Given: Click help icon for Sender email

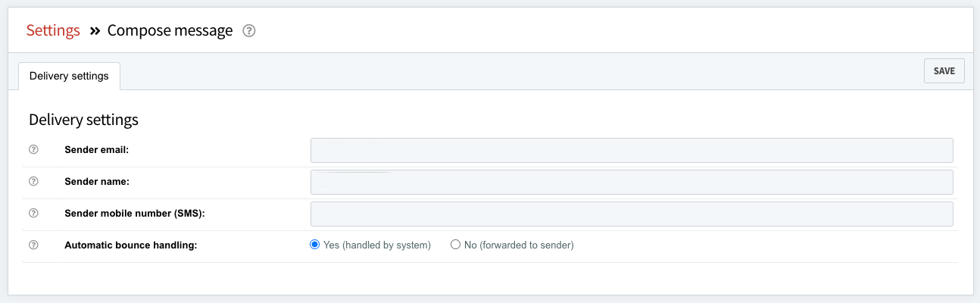Looking at the screenshot, I should (x=33, y=150).
